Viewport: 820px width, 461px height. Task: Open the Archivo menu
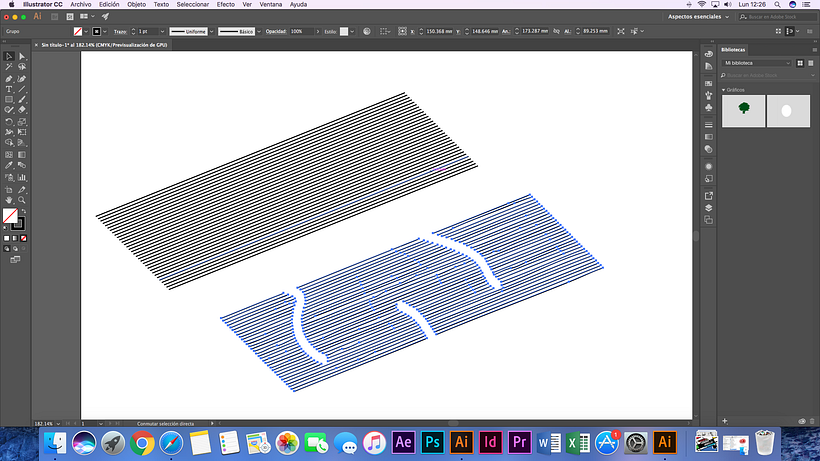click(x=81, y=4)
